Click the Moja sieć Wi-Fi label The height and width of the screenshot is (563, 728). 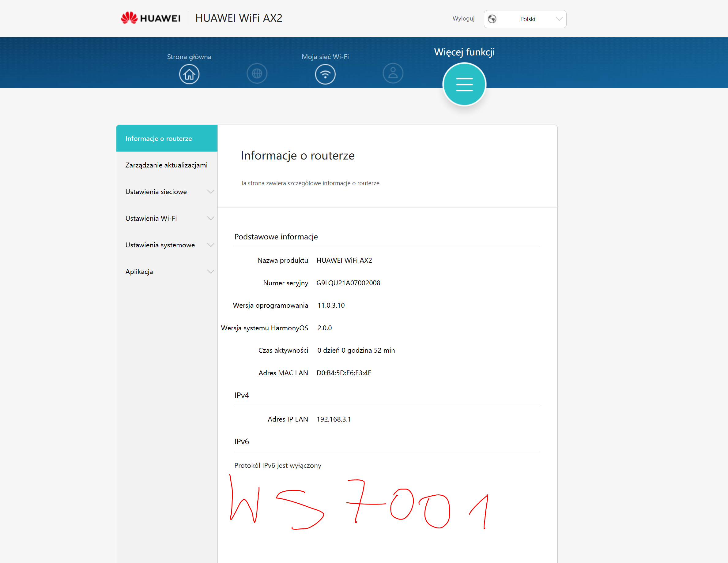click(325, 57)
